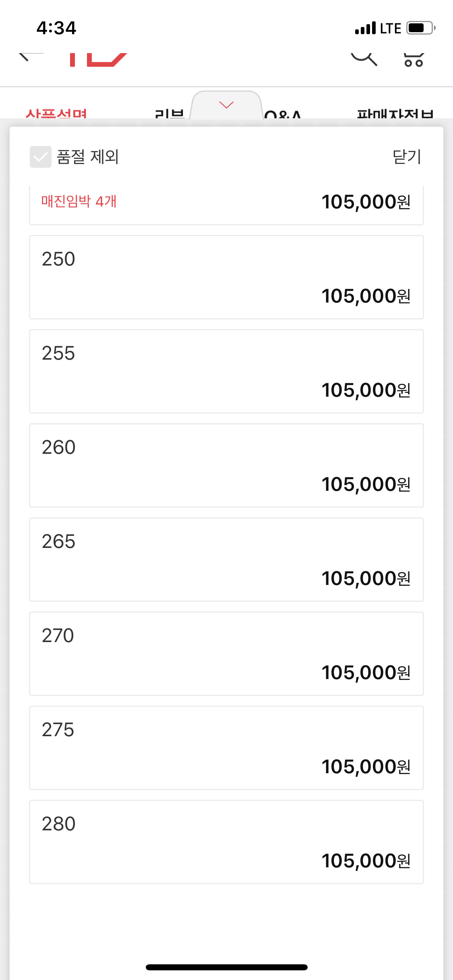Toggle the 품절 제외 checkbox
Viewport: 453px width, 980px height.
click(41, 157)
